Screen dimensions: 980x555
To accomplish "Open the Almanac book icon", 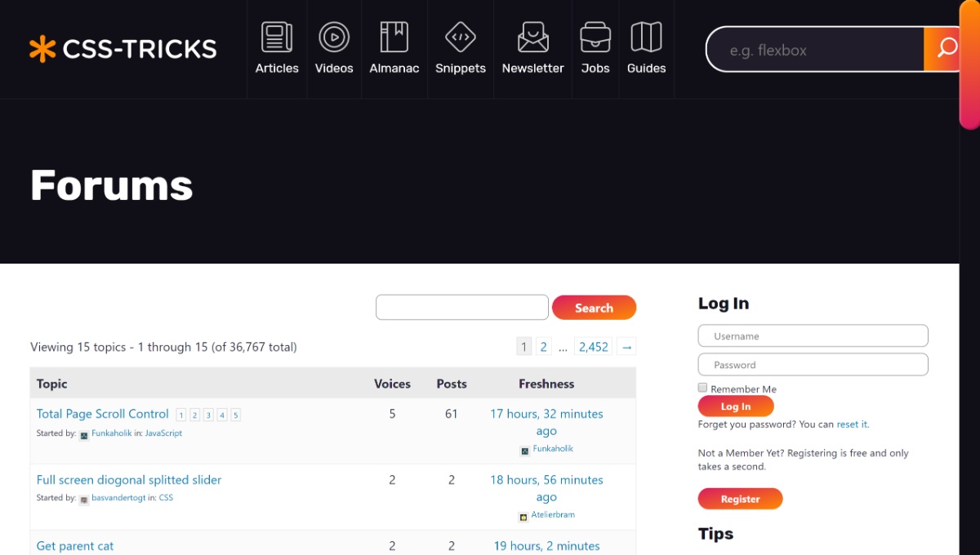I will (394, 36).
